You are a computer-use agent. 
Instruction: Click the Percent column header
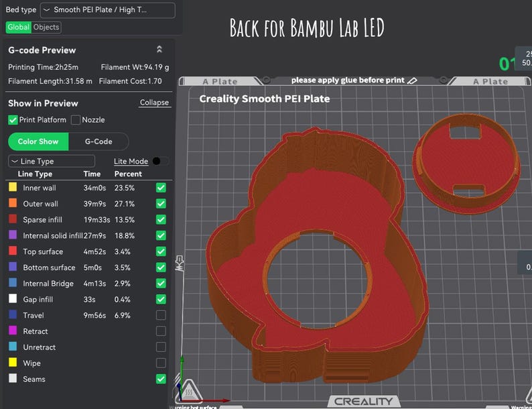tap(128, 174)
